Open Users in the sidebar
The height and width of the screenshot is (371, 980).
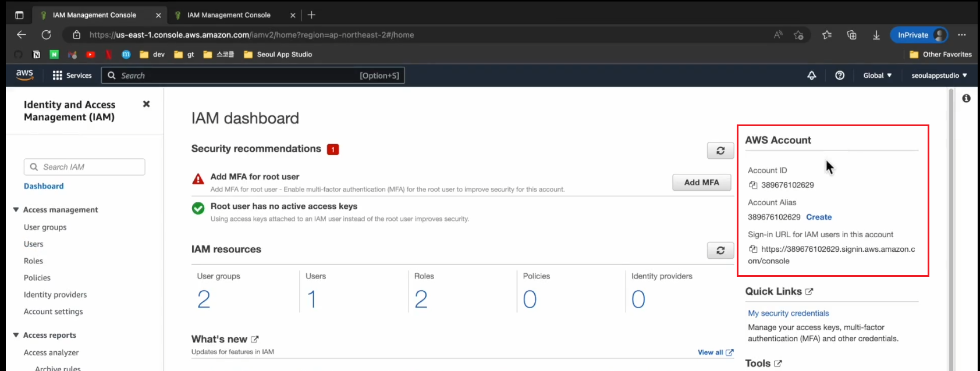click(x=34, y=244)
